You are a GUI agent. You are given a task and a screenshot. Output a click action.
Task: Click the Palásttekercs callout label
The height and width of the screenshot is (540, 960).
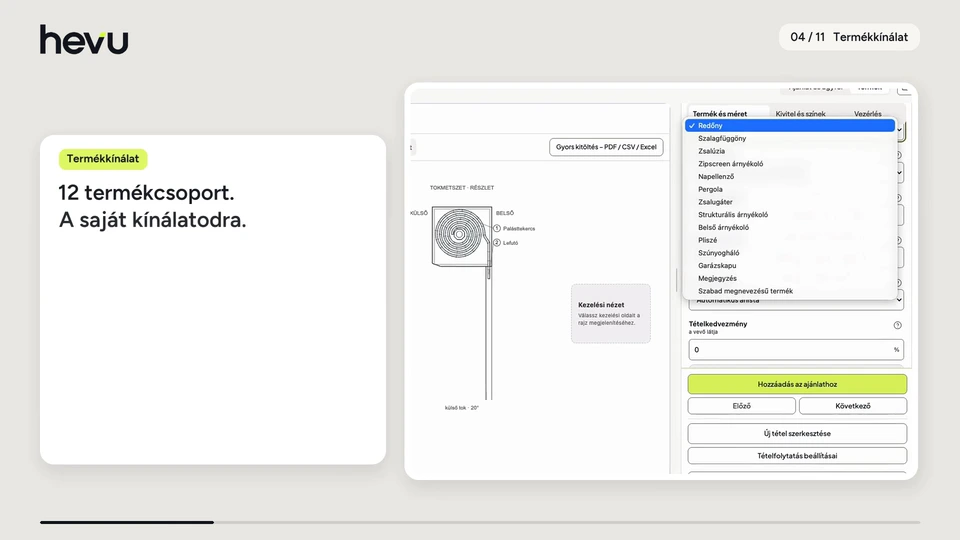(x=519, y=228)
